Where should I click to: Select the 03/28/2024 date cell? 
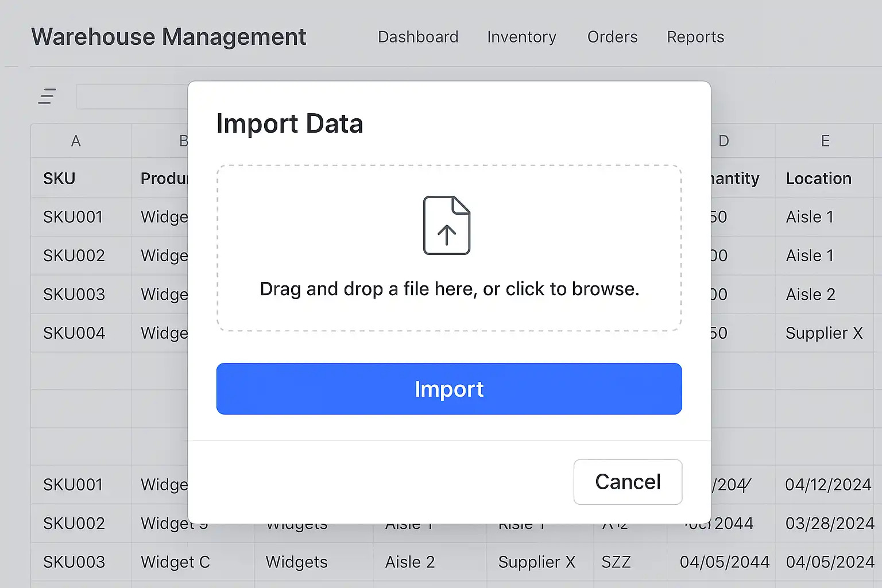(x=829, y=524)
